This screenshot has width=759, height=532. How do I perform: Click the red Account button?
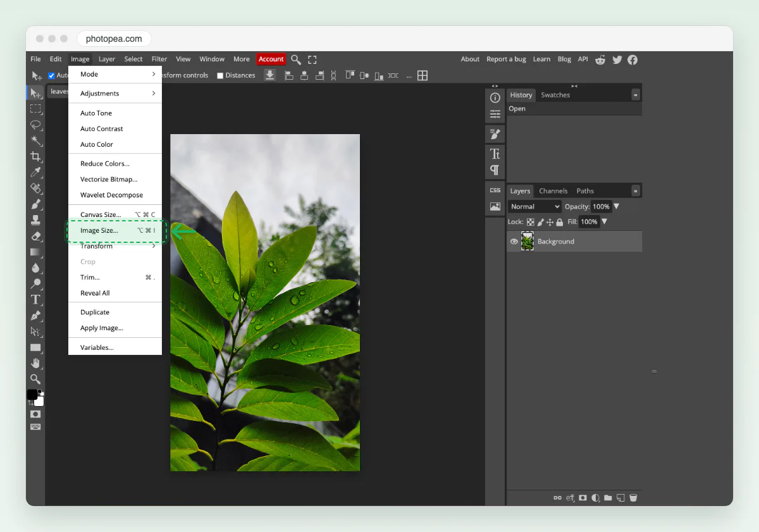[x=271, y=59]
